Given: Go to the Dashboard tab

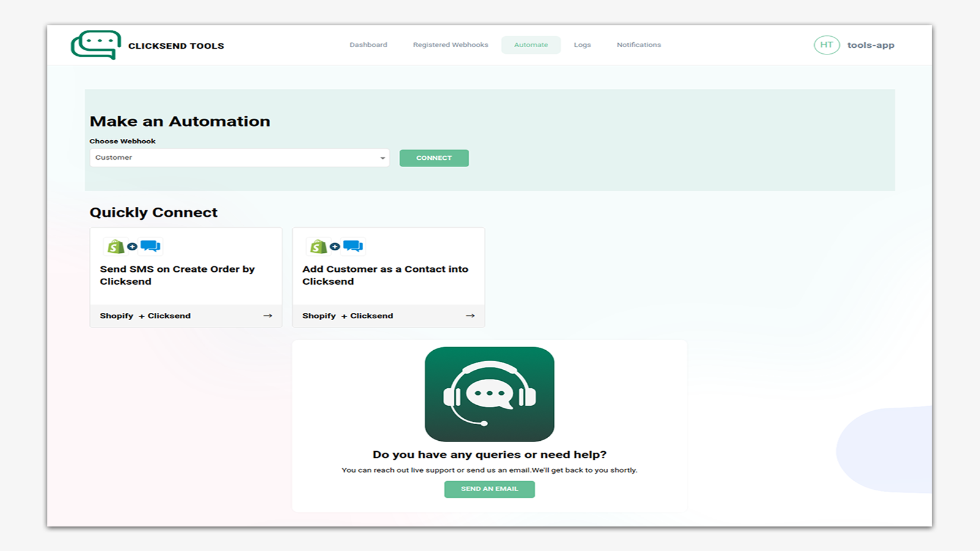Looking at the screenshot, I should tap(368, 45).
